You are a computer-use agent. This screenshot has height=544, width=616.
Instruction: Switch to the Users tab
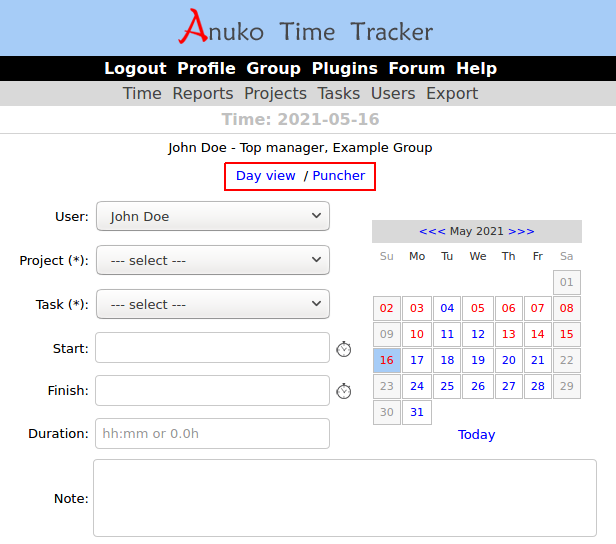(393, 93)
